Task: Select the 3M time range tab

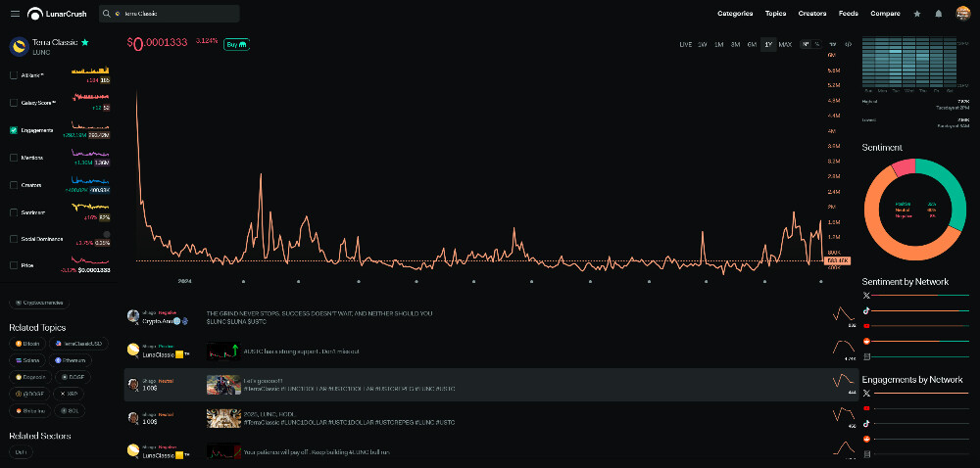Action: point(735,45)
